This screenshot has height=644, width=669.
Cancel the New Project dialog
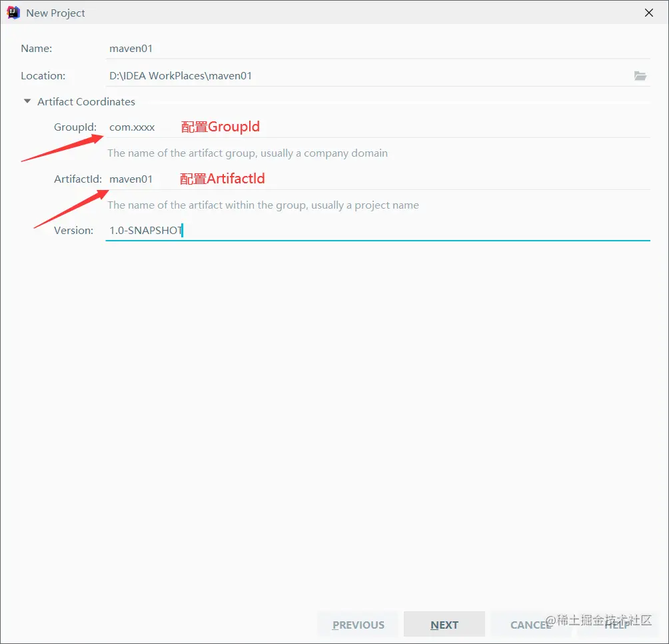tap(530, 625)
